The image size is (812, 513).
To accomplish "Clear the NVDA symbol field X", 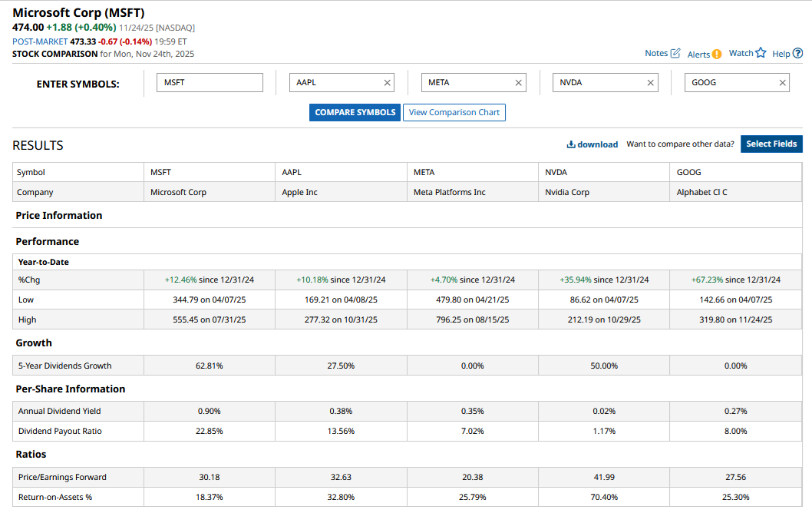I will (x=651, y=83).
